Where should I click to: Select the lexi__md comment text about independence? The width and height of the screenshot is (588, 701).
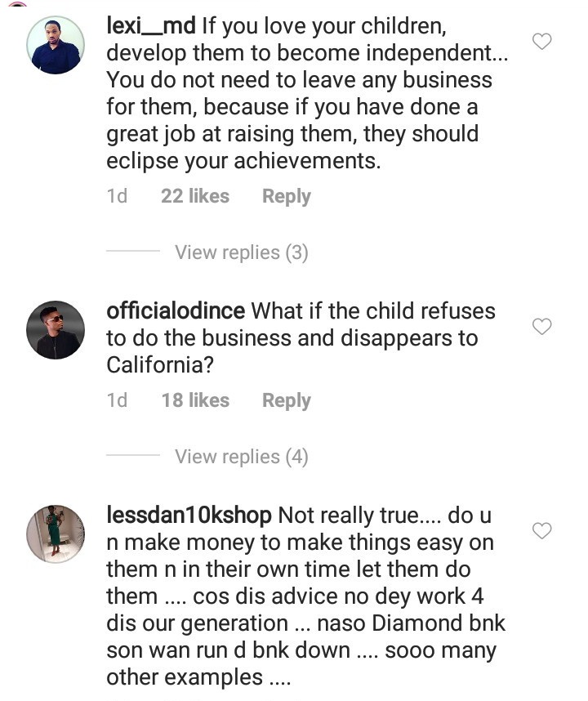302,107
